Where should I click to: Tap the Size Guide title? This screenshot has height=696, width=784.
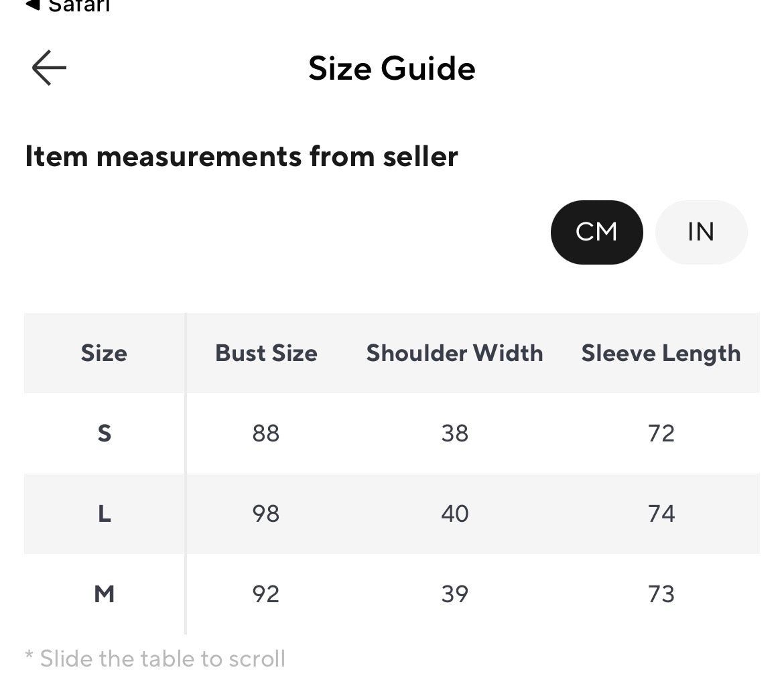391,68
